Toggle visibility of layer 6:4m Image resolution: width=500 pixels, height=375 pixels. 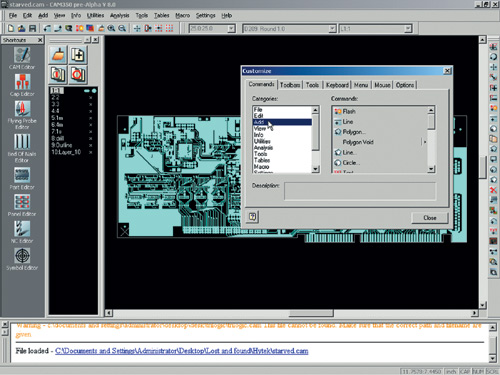(90, 125)
